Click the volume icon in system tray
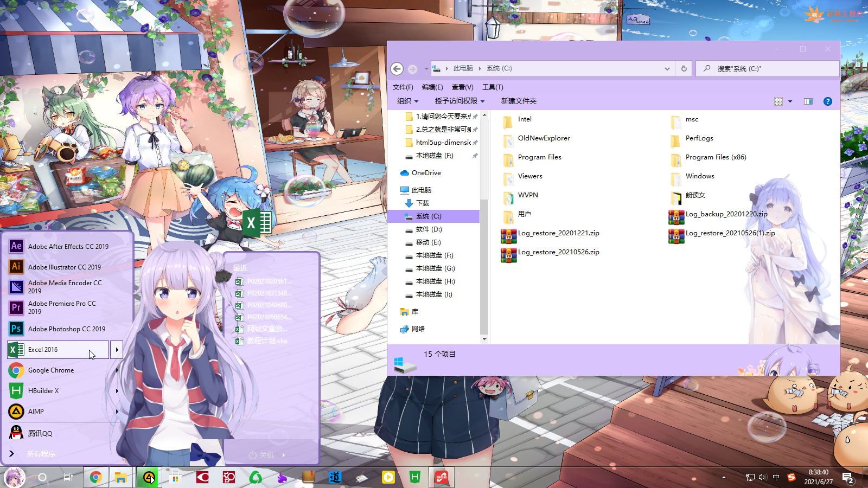 (x=763, y=477)
